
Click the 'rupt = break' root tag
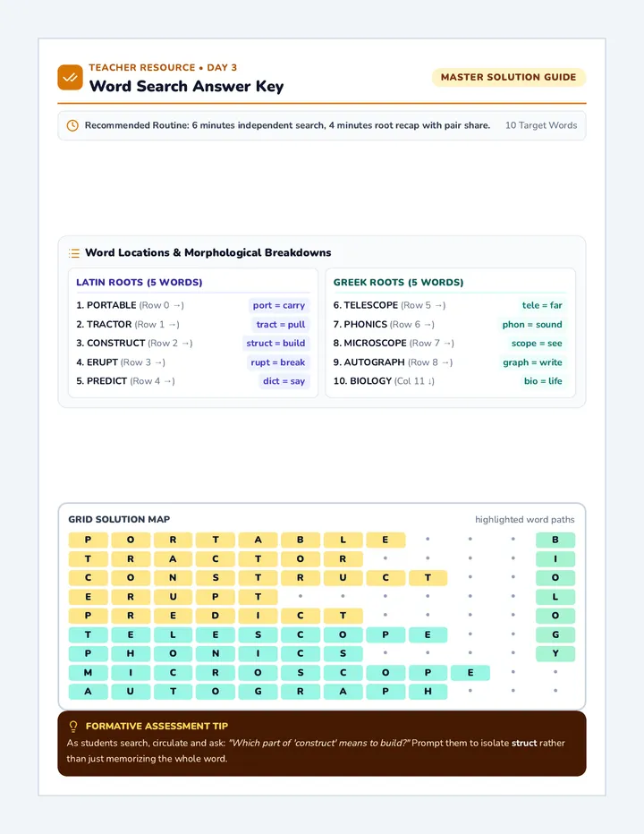click(277, 362)
